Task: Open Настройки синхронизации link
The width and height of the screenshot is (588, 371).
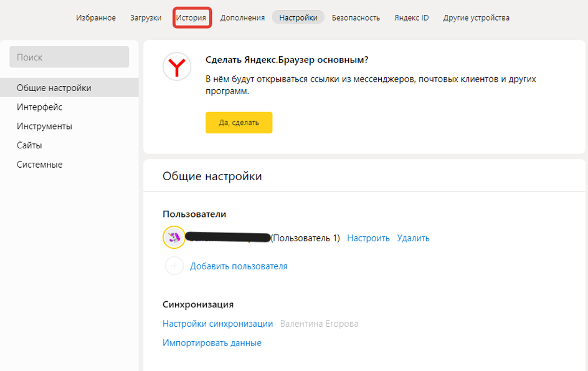Action: tap(217, 324)
